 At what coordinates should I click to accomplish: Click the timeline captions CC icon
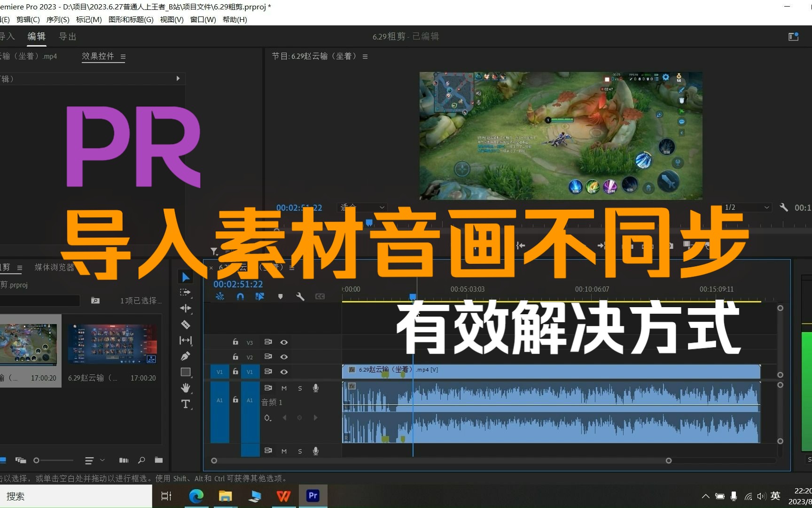320,296
